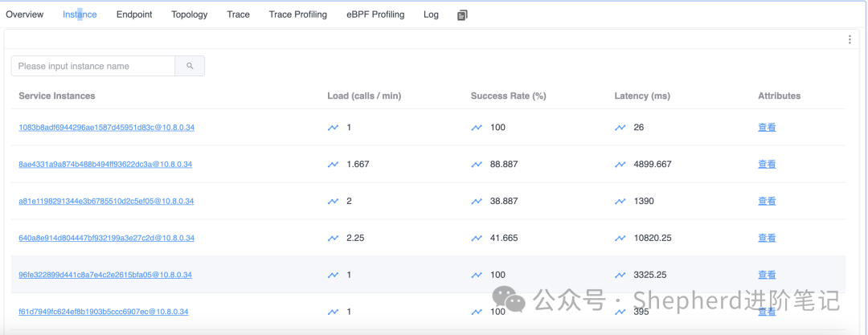This screenshot has height=335, width=868.
Task: View attributes for instance 8ae4331a9a
Action: (x=767, y=164)
